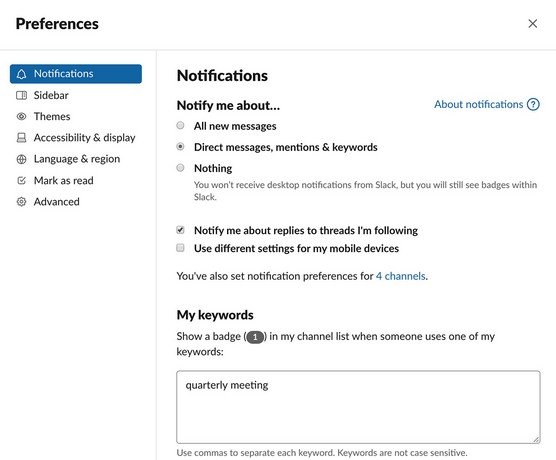Close the Preferences dialog

tap(533, 24)
